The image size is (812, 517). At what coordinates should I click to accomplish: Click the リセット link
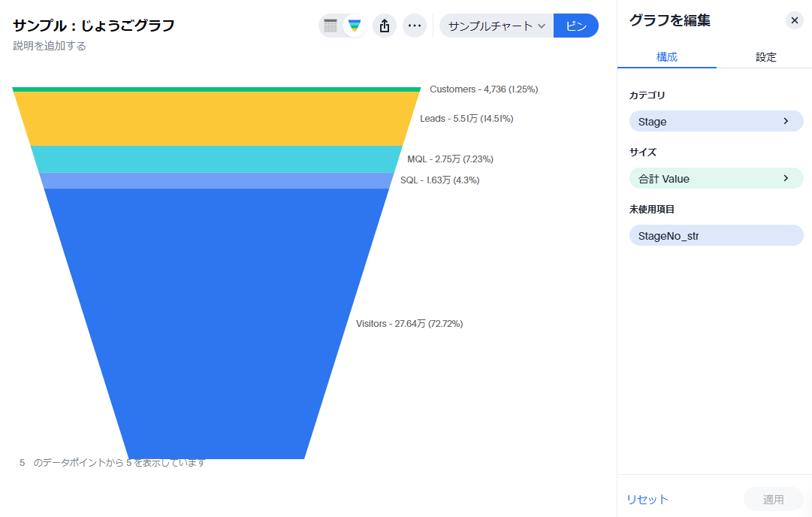[647, 500]
